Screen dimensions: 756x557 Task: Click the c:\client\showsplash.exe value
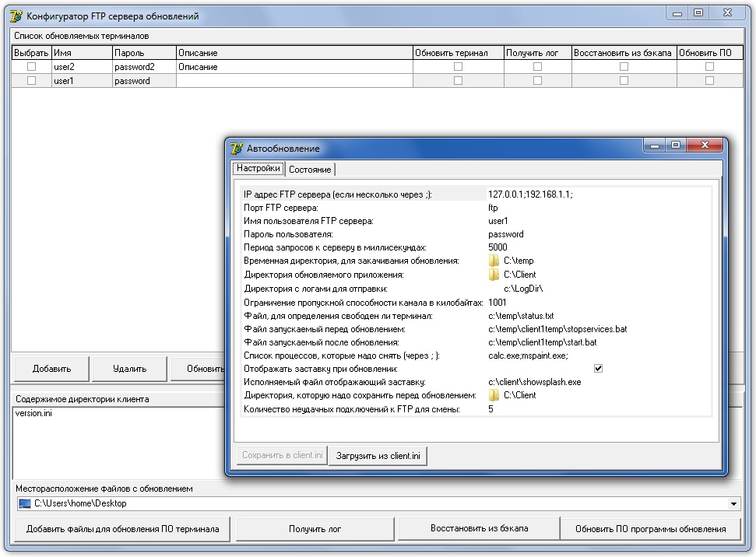[x=534, y=382]
